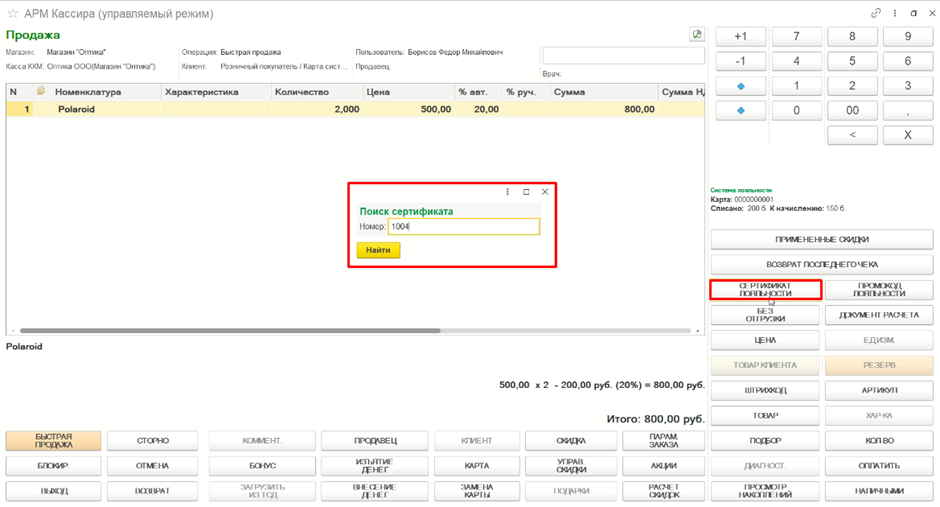
Task: Open ПОДБОР selection
Action: point(766,440)
